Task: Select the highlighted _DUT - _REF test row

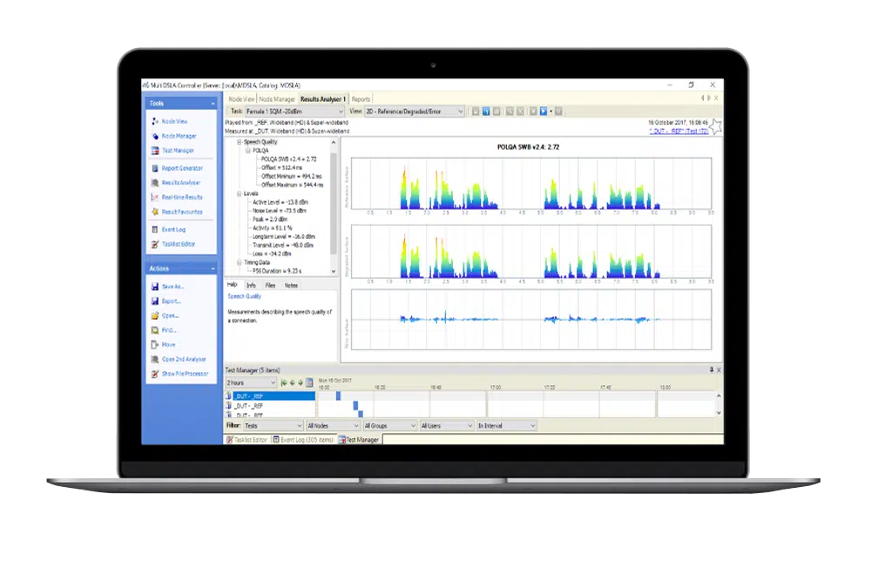Action: [x=273, y=396]
